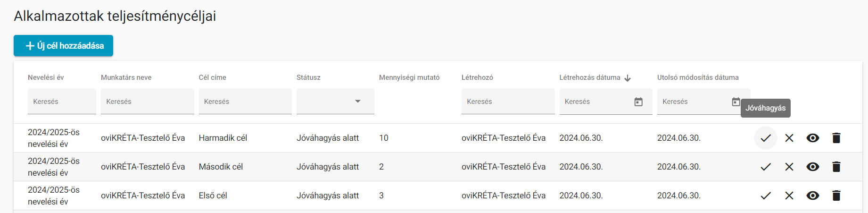
Task: View Második cél via eye icon
Action: click(812, 167)
